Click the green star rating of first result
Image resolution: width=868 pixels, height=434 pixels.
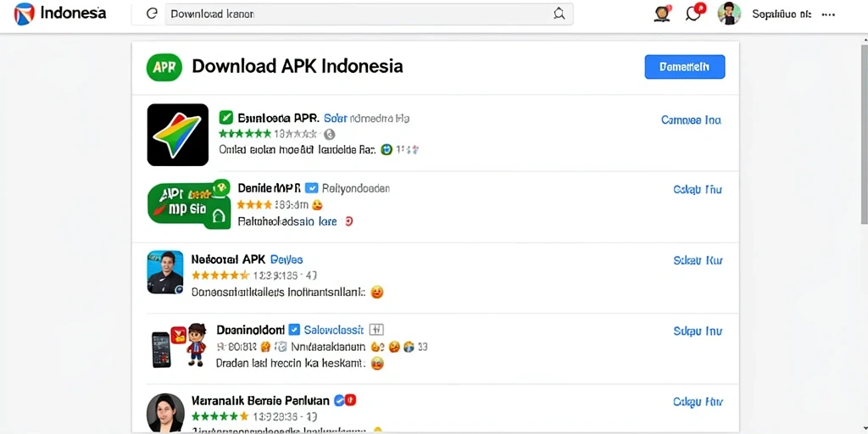click(245, 133)
